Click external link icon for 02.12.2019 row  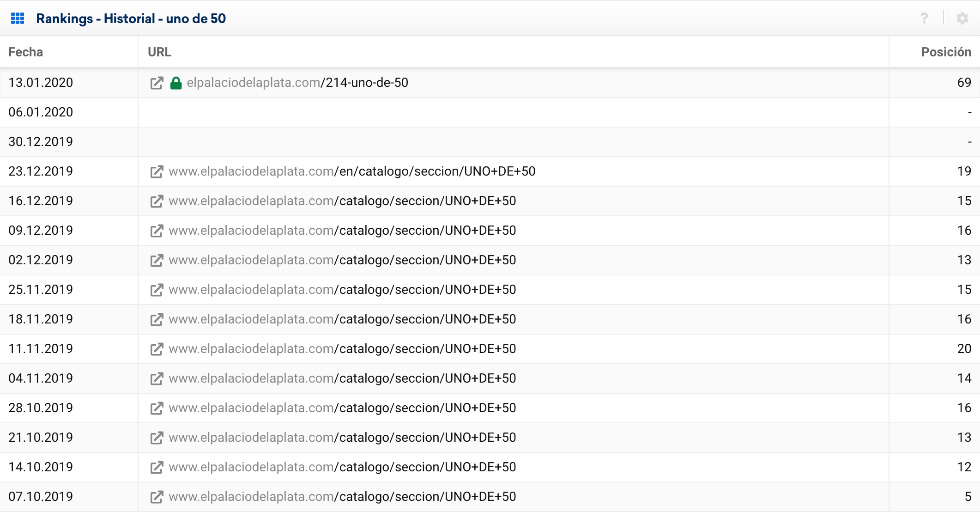pyautogui.click(x=157, y=261)
